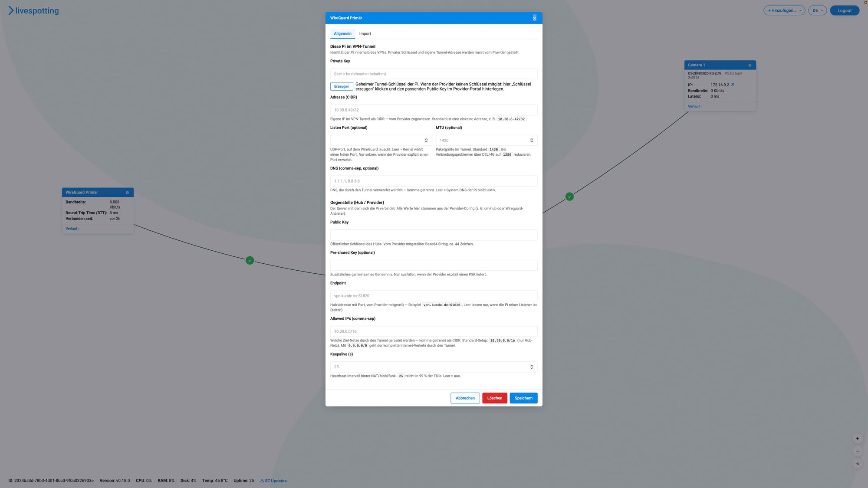Save settings with Speichern button
This screenshot has width=868, height=488.
pyautogui.click(x=523, y=398)
